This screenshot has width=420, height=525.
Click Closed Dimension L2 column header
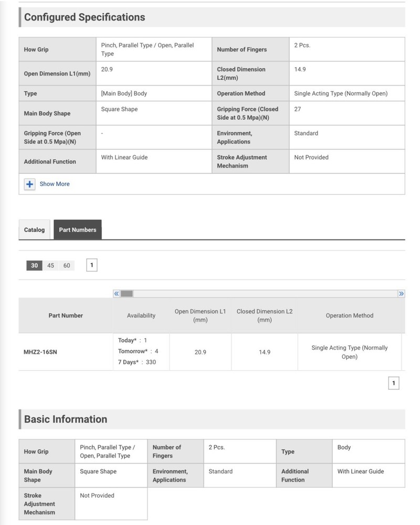click(x=265, y=316)
